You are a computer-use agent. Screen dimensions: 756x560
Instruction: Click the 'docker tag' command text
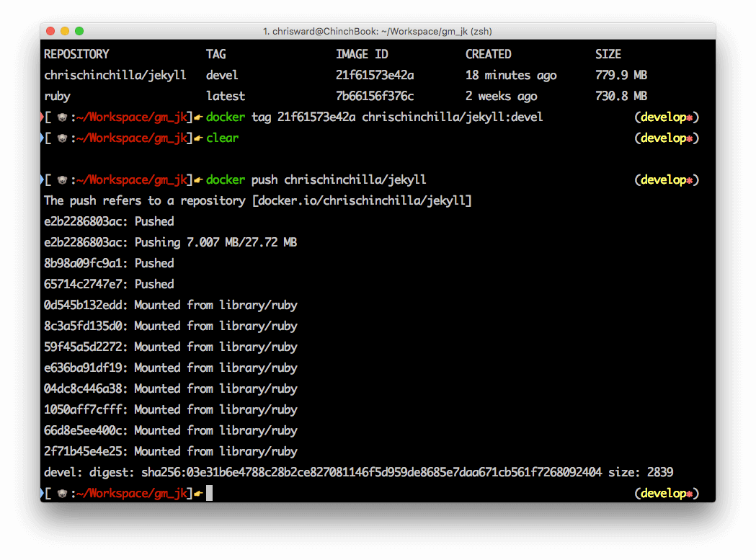coord(238,117)
